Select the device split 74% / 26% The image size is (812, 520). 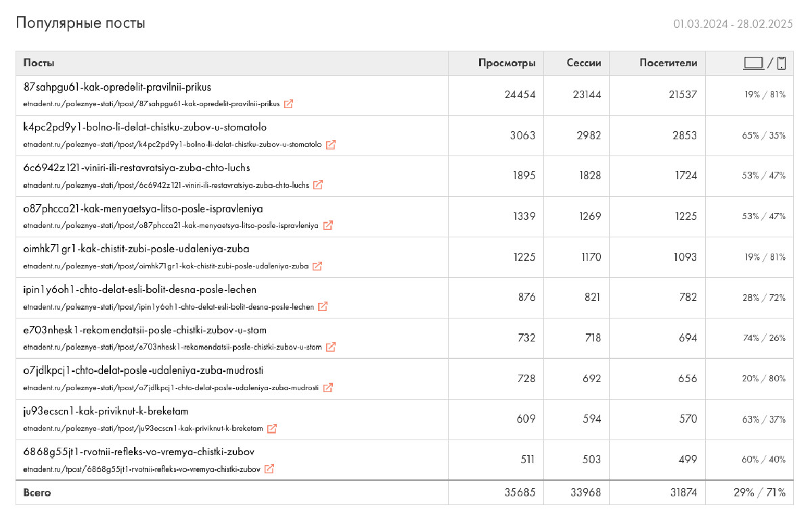tap(764, 338)
